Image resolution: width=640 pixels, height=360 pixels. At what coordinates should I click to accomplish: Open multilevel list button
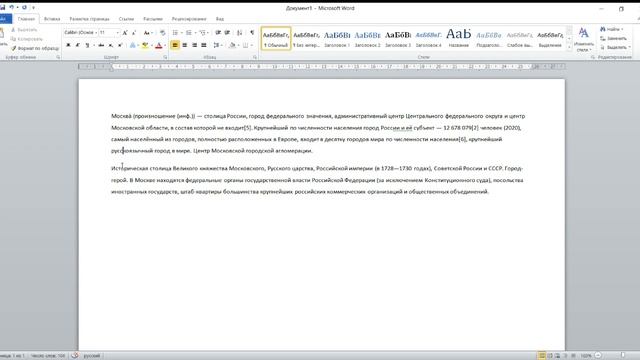pyautogui.click(x=202, y=33)
